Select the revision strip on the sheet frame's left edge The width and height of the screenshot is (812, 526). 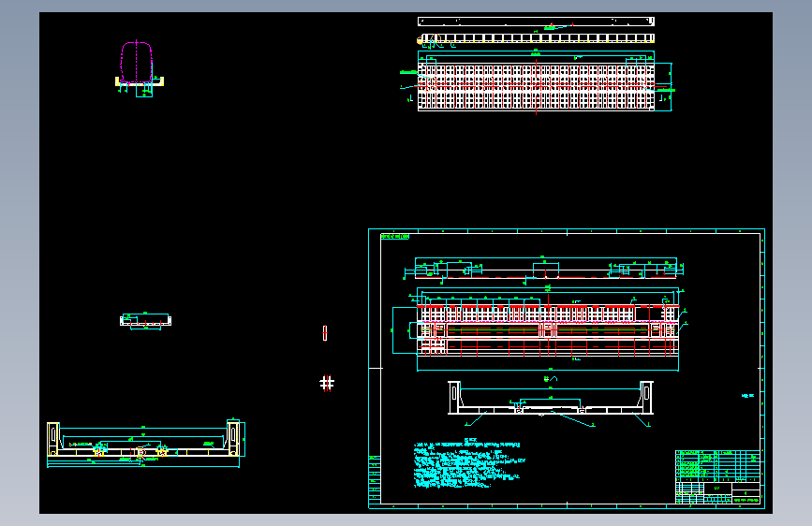point(375,479)
